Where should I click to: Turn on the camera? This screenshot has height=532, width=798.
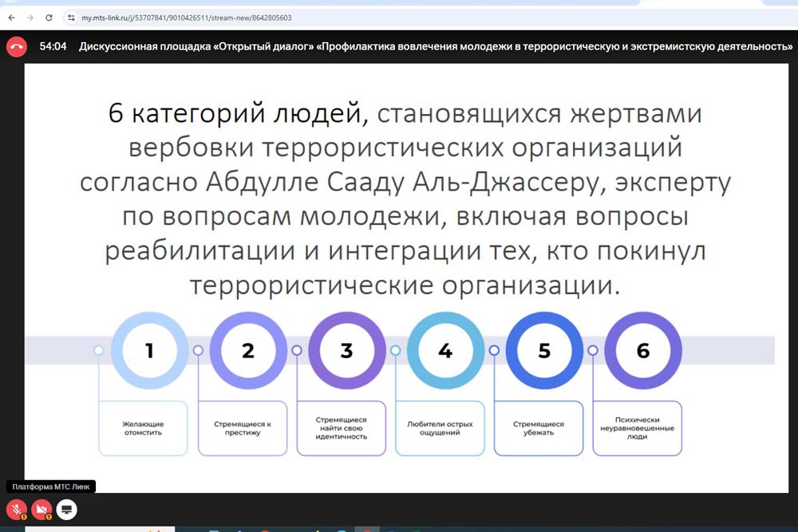[x=41, y=509]
